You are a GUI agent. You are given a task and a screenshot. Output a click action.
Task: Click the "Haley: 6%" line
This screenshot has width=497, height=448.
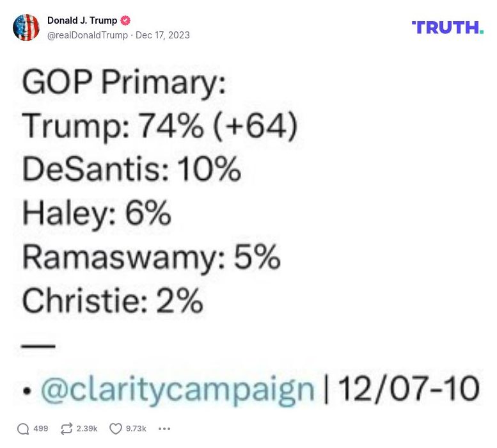pyautogui.click(x=97, y=214)
